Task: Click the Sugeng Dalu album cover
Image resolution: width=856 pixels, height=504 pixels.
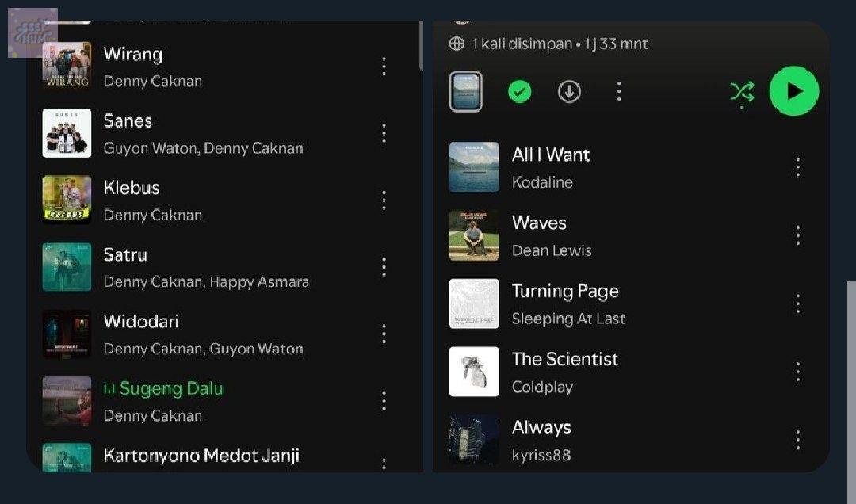Action: coord(67,401)
